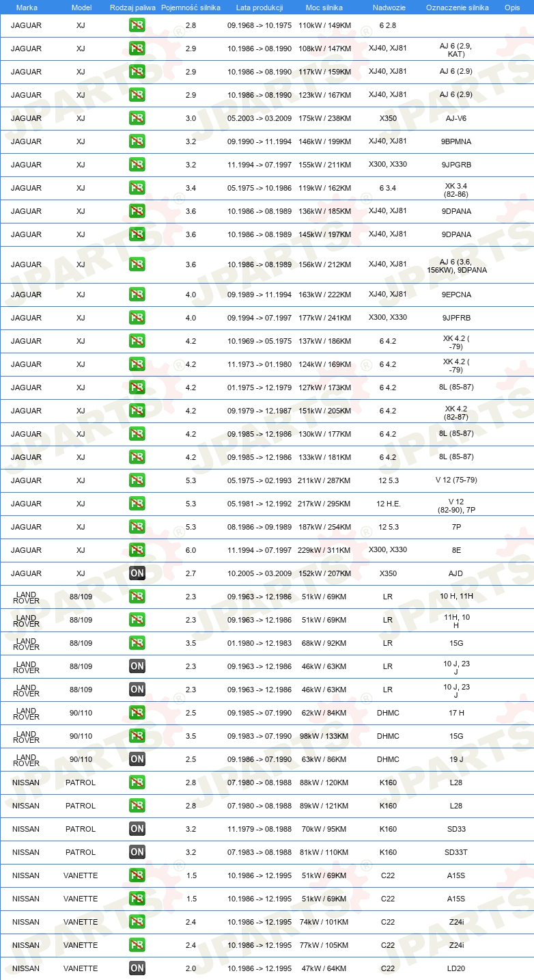Click the Opis column header
The image size is (534, 980).
[x=512, y=8]
